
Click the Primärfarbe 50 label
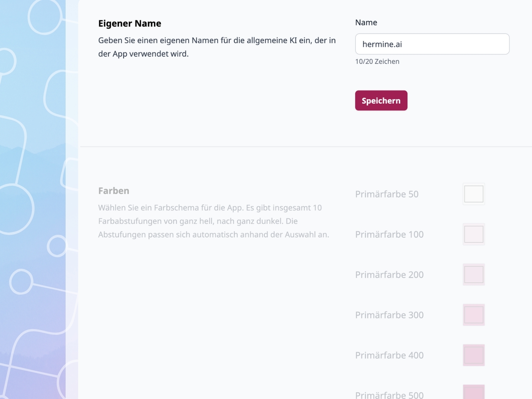[x=387, y=194]
